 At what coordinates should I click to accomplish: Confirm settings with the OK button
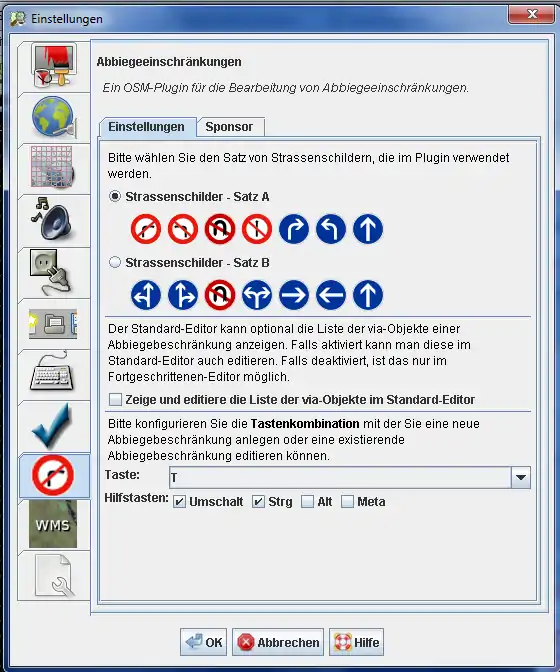pyautogui.click(x=204, y=642)
